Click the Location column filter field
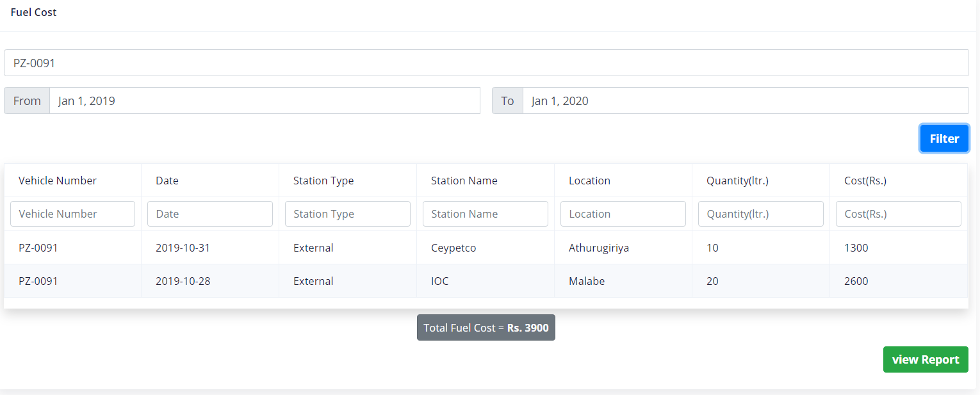 (623, 214)
